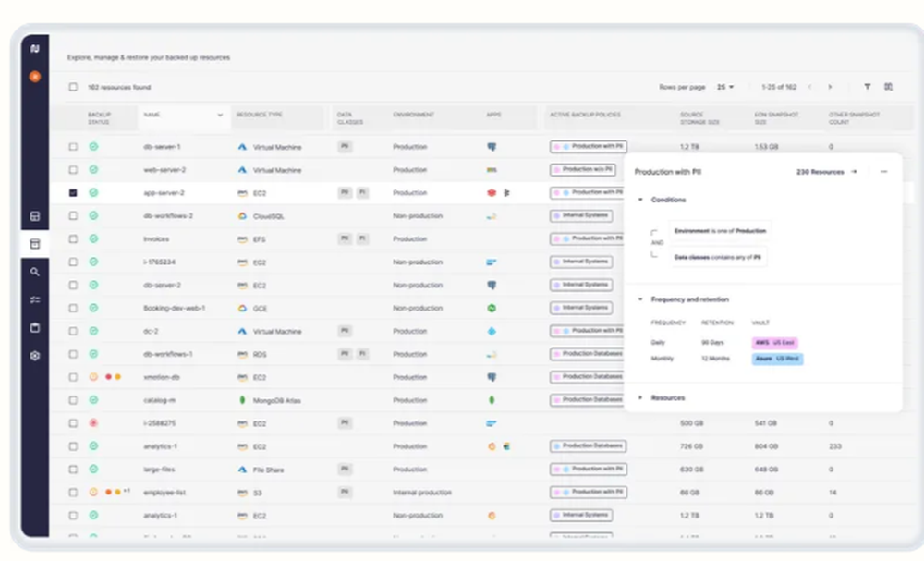This screenshot has height=561, width=924.
Task: Click the 726 GB storage value
Action: click(691, 446)
